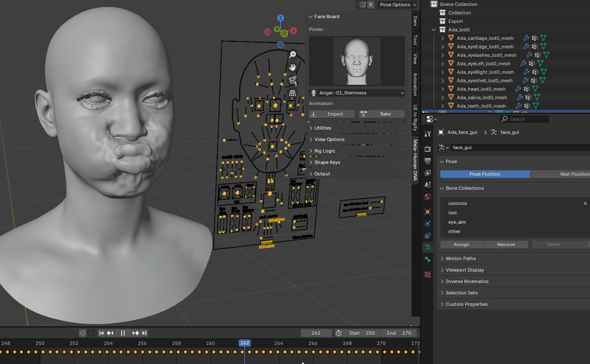
Task: Open the Tool properties wrench icon
Action: [428, 134]
